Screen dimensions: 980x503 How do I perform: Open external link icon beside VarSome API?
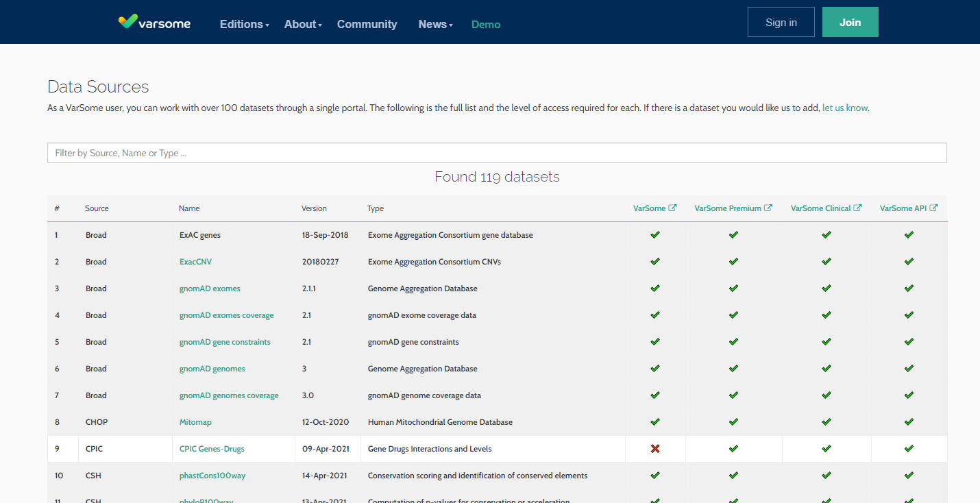[x=933, y=208]
